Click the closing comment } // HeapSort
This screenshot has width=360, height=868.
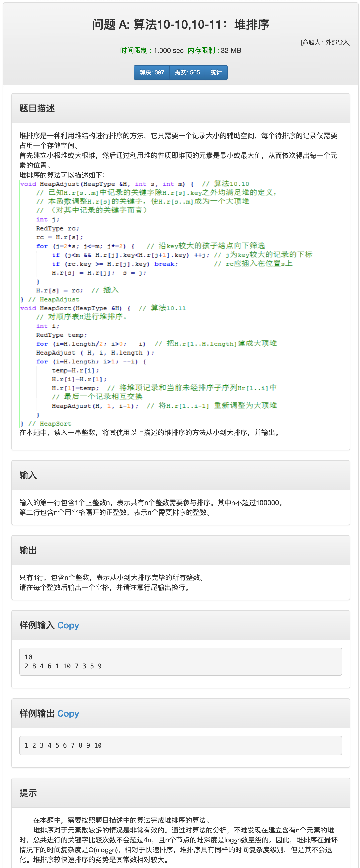pos(46,424)
